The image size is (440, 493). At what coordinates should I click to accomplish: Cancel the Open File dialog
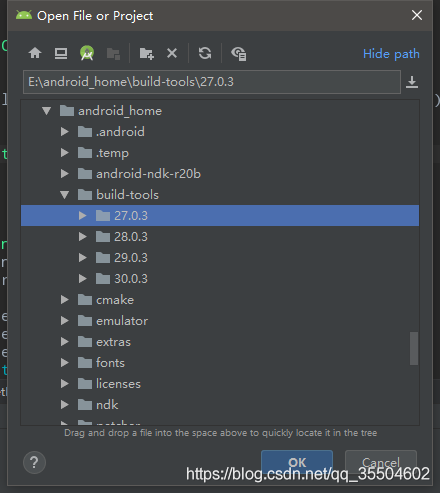381,462
